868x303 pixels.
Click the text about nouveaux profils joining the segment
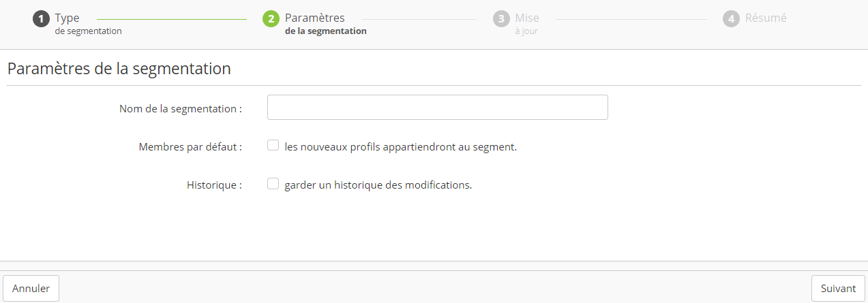(x=400, y=146)
